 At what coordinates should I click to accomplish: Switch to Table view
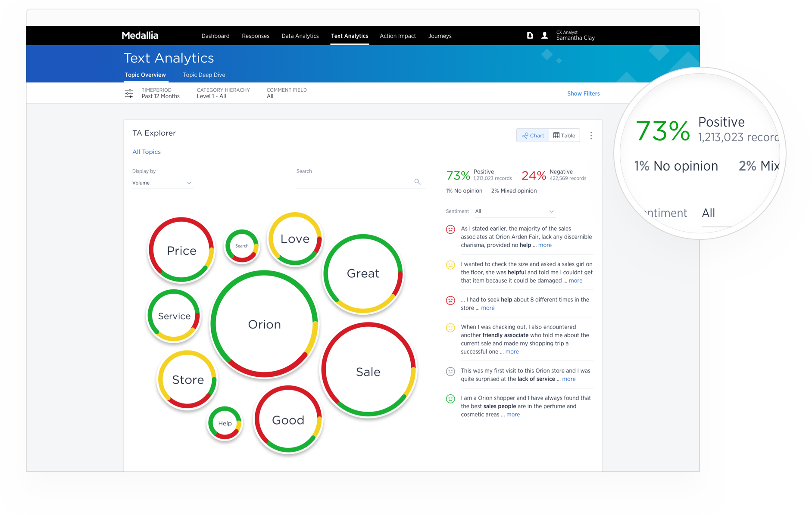564,135
